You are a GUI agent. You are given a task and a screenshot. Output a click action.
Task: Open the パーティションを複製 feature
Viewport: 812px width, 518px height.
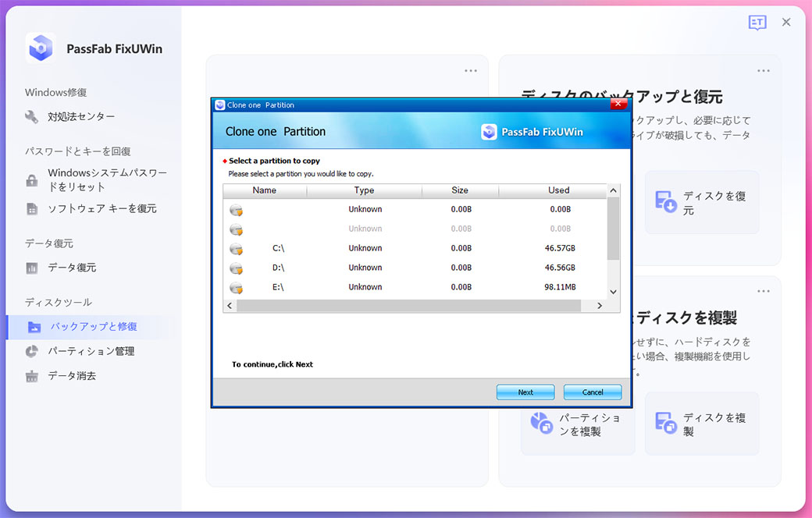(578, 424)
